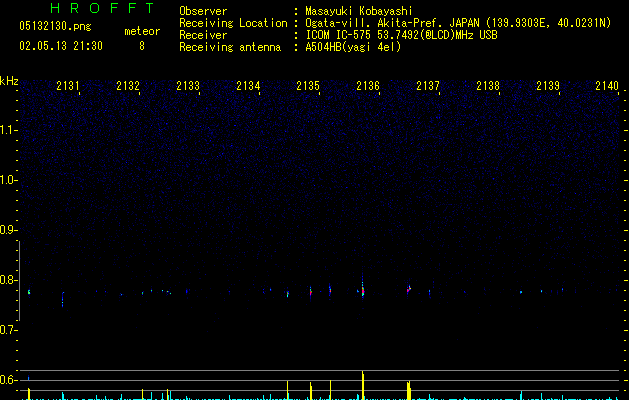
Task: Click the 2132 time marker
Action: pyautogui.click(x=128, y=85)
